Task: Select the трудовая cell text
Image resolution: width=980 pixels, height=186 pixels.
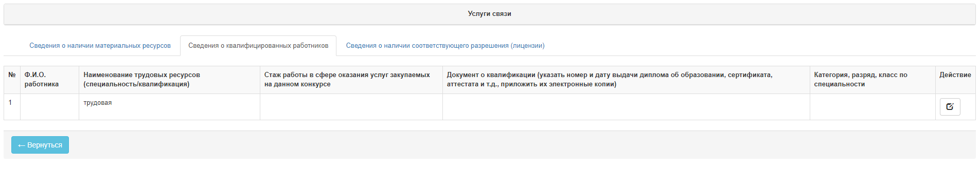Action: pos(98,103)
